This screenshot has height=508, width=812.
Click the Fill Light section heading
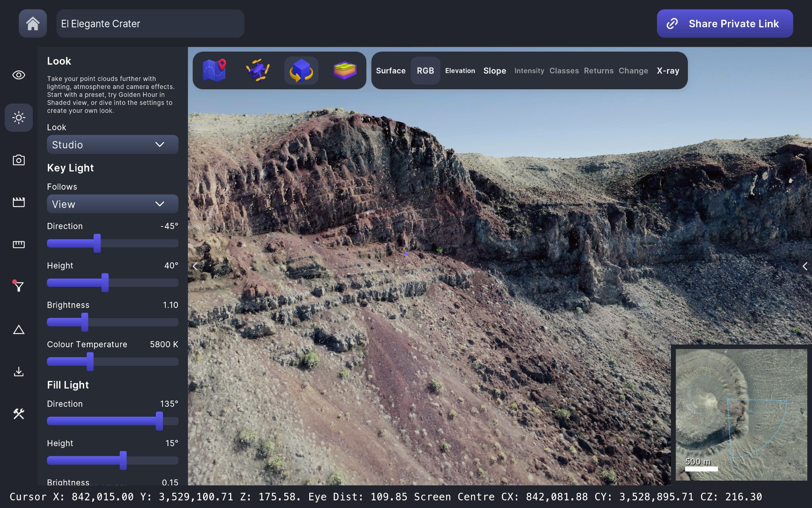tap(68, 385)
